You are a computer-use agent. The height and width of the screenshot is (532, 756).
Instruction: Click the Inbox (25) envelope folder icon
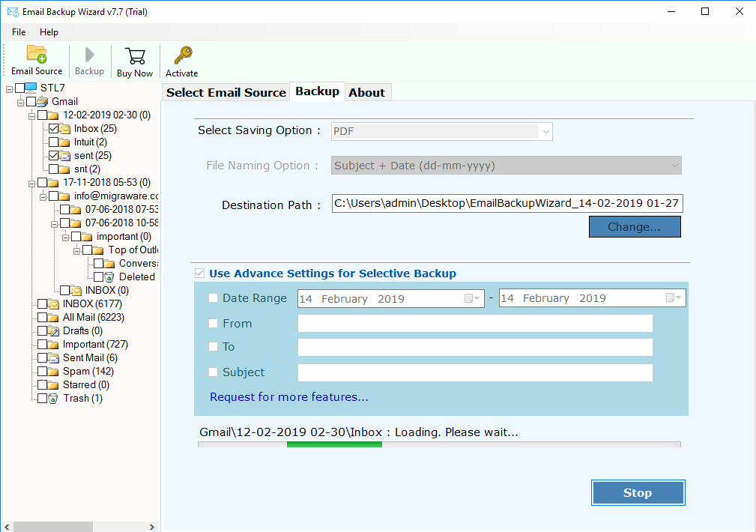tap(64, 129)
